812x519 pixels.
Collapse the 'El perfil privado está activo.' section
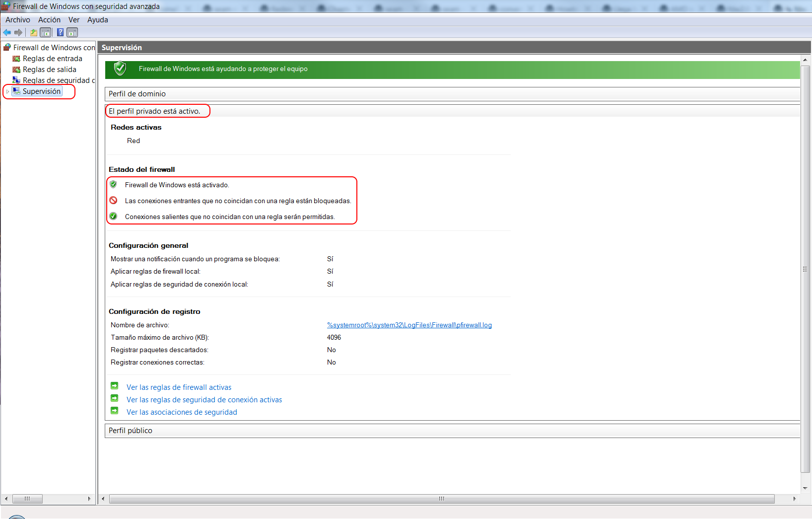point(452,111)
